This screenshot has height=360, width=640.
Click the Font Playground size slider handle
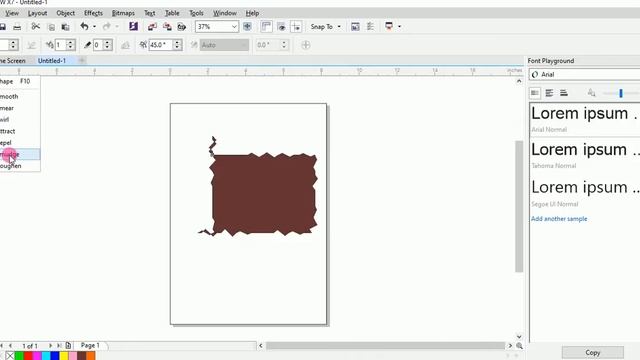(x=621, y=93)
